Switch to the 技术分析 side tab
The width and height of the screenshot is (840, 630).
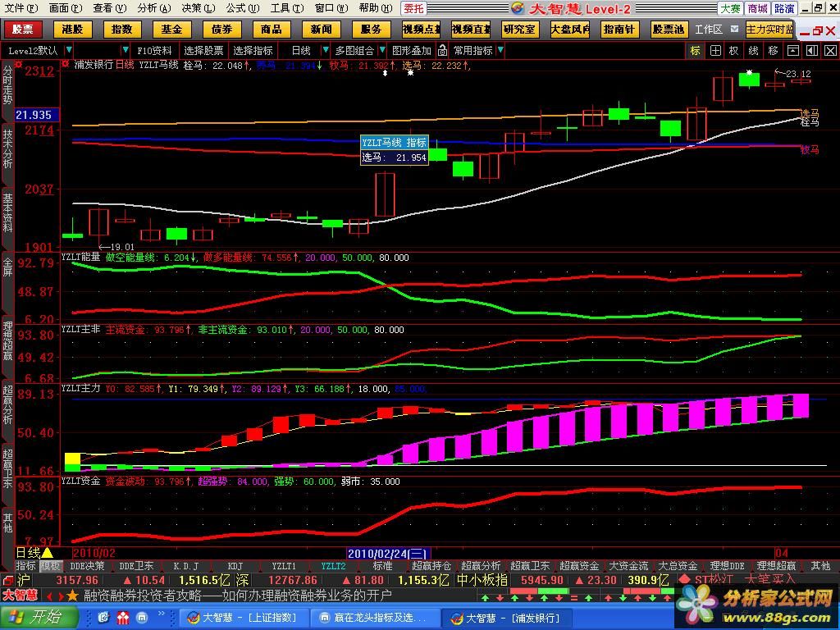[7, 149]
